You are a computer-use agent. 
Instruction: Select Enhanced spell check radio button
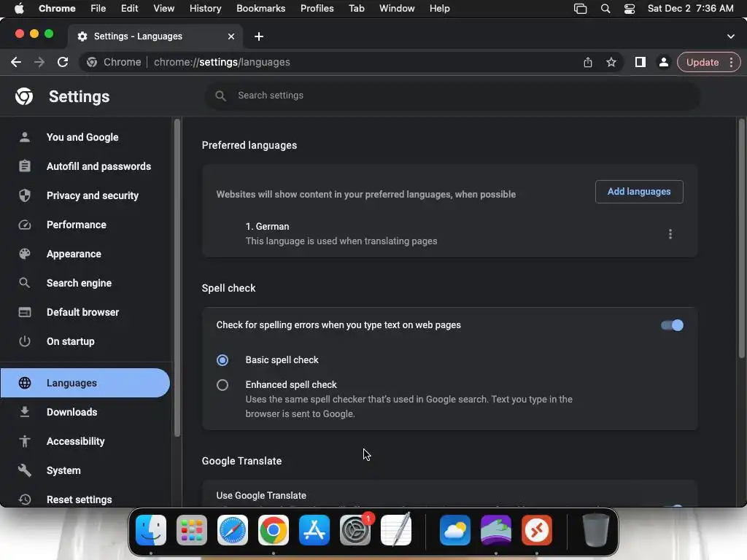click(222, 385)
